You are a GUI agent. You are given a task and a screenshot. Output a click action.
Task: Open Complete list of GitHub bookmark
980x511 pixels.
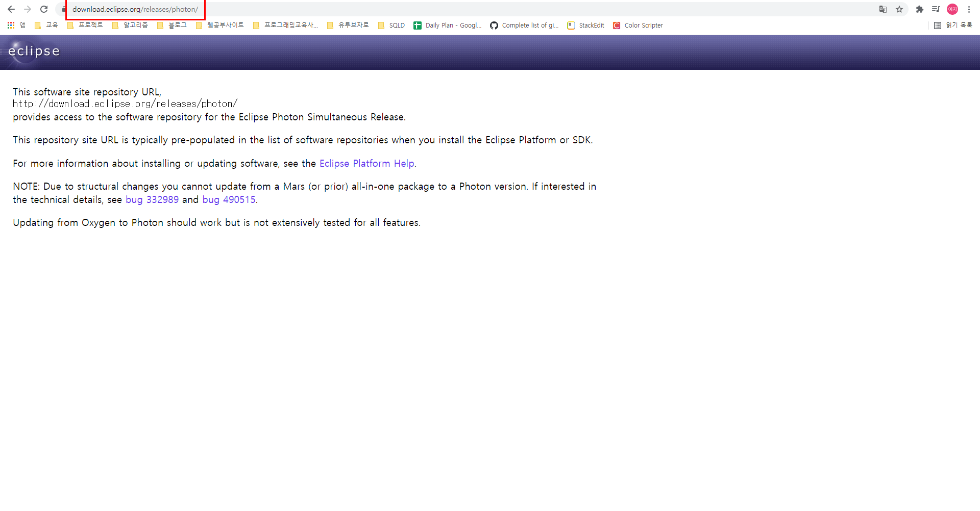[x=524, y=25]
